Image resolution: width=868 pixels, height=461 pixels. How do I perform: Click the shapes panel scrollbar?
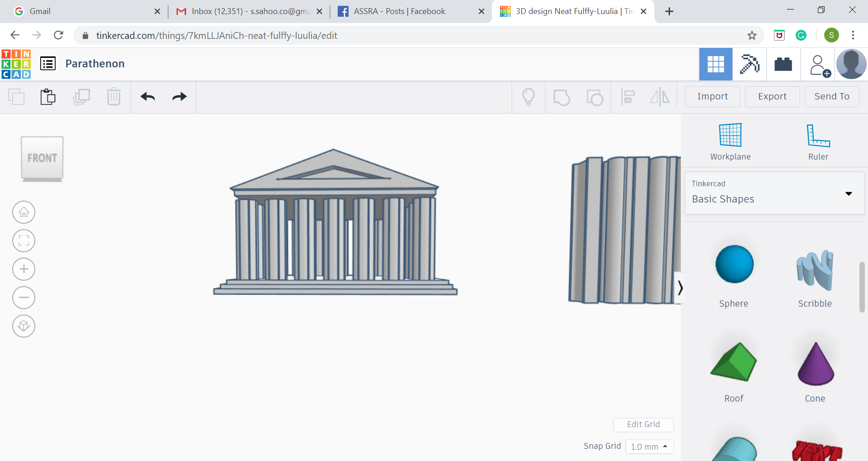pyautogui.click(x=862, y=287)
